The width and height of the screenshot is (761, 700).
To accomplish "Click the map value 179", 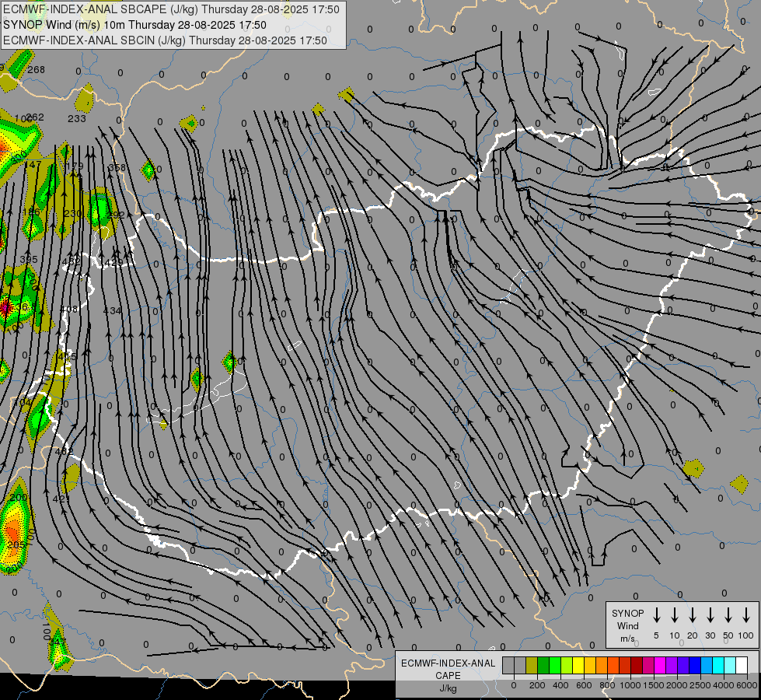I will [75, 166].
